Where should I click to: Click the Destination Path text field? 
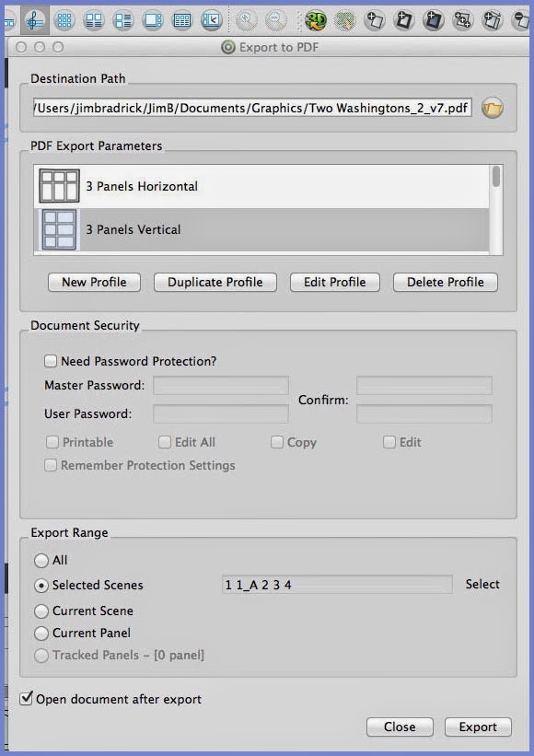[x=252, y=108]
